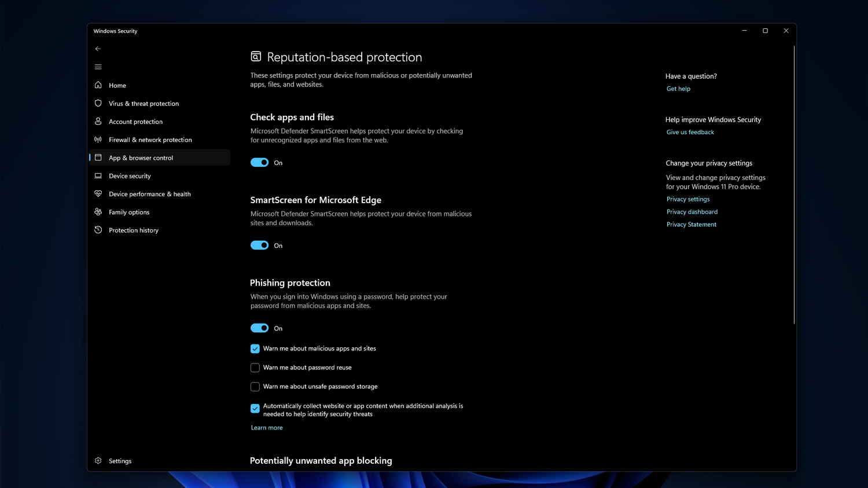Click the SmartScreen for Microsoft Edge heading
This screenshot has width=868, height=488.
(316, 200)
